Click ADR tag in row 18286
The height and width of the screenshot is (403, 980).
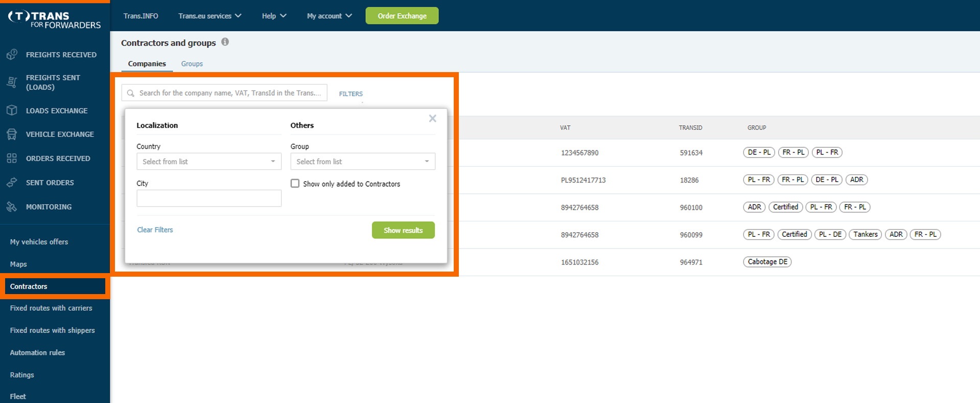click(x=857, y=180)
